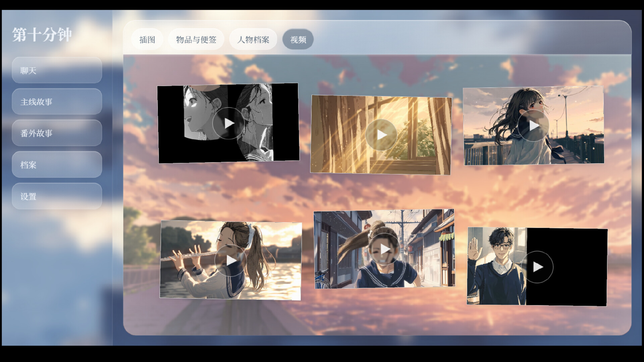Screen dimensions: 644x362
Task: Switch to the 插图 tab
Action: (x=147, y=40)
